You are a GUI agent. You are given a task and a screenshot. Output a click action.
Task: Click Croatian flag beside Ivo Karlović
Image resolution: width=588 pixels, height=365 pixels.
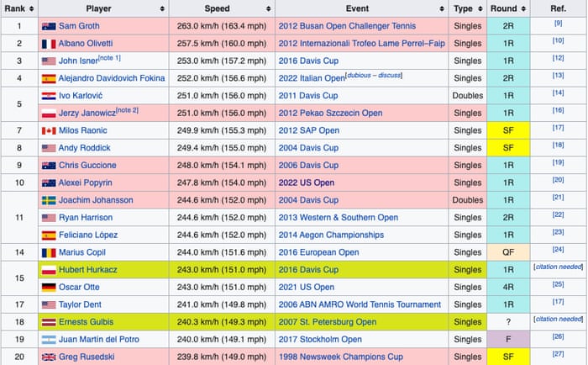(49, 96)
